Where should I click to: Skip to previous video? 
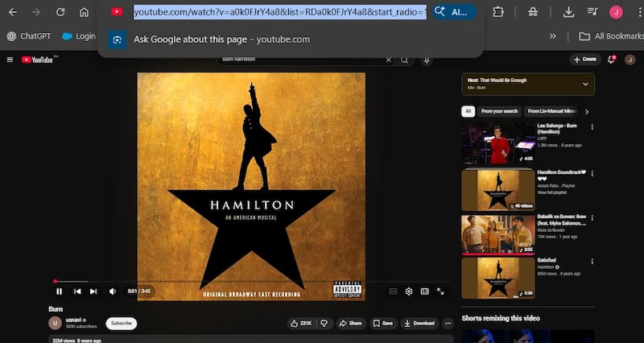(x=77, y=291)
